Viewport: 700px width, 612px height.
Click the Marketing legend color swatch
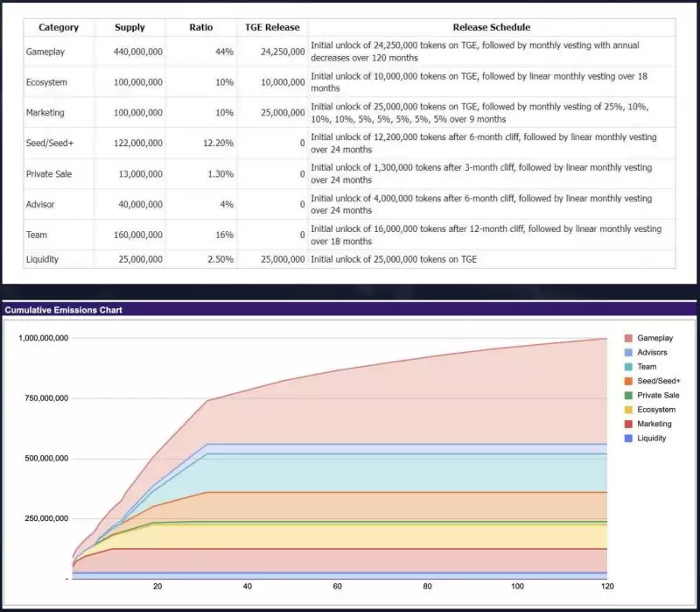coord(627,424)
